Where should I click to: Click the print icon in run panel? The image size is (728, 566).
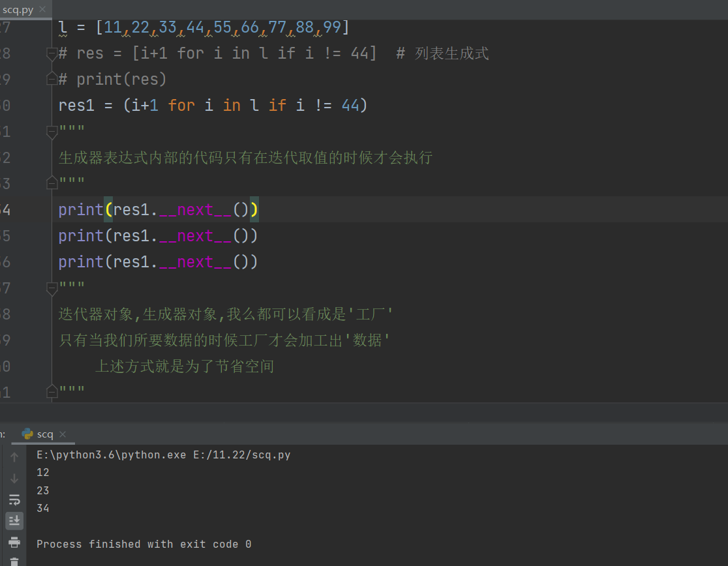[x=14, y=542]
